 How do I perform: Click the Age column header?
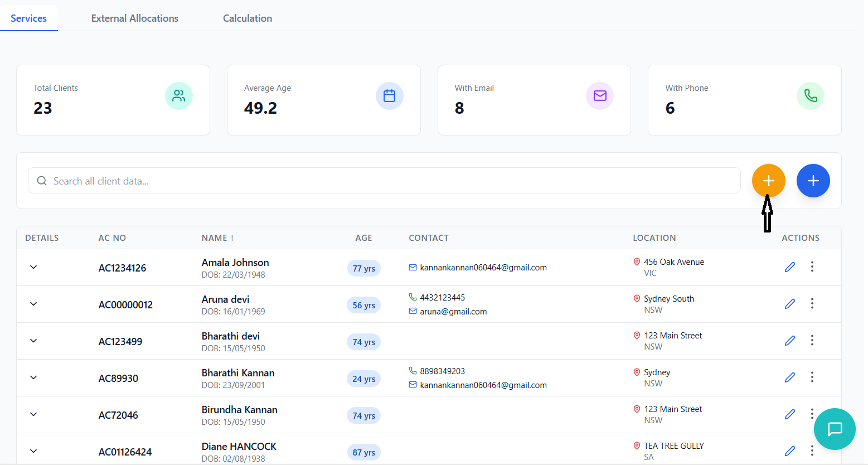[x=363, y=238]
